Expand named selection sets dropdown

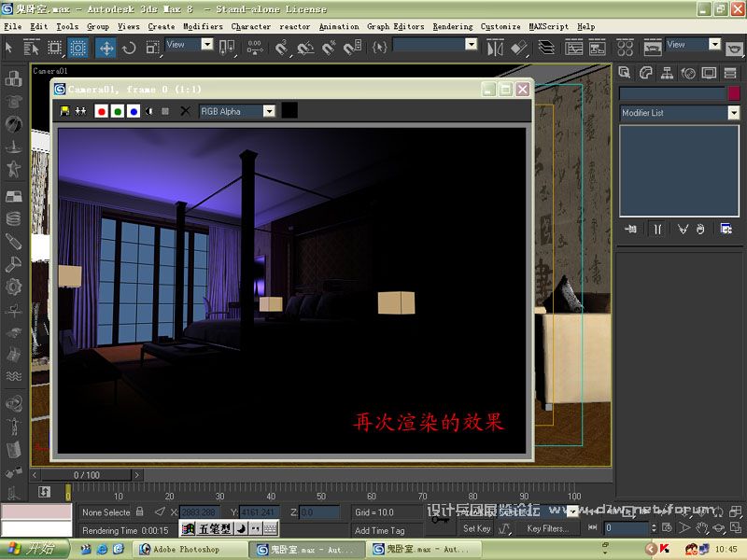click(472, 44)
